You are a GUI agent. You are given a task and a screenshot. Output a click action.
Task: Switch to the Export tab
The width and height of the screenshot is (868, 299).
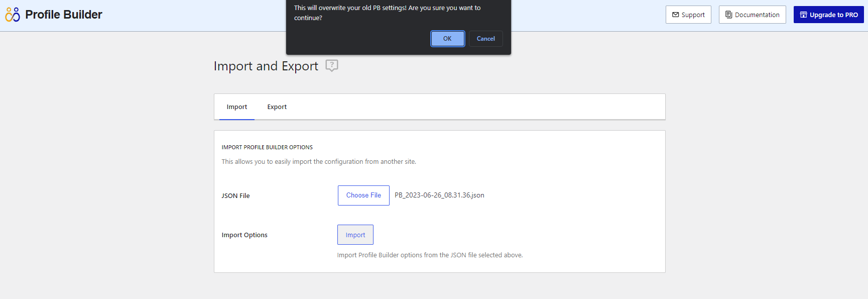tap(277, 107)
